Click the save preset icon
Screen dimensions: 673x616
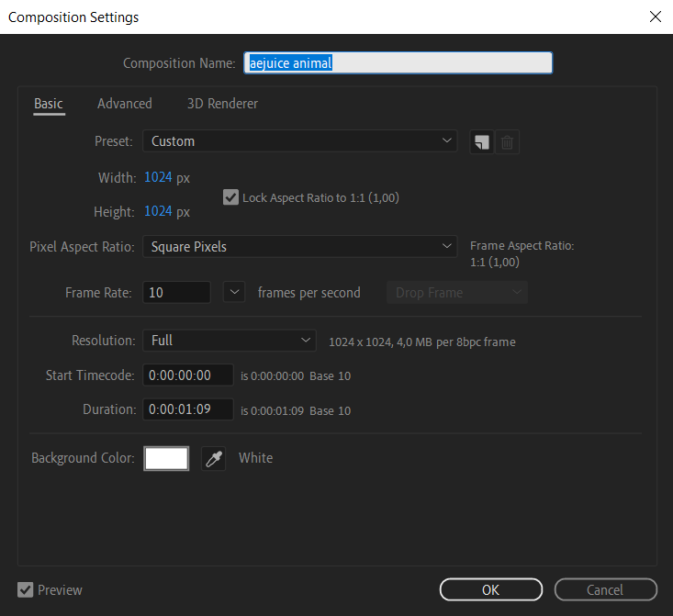481,142
